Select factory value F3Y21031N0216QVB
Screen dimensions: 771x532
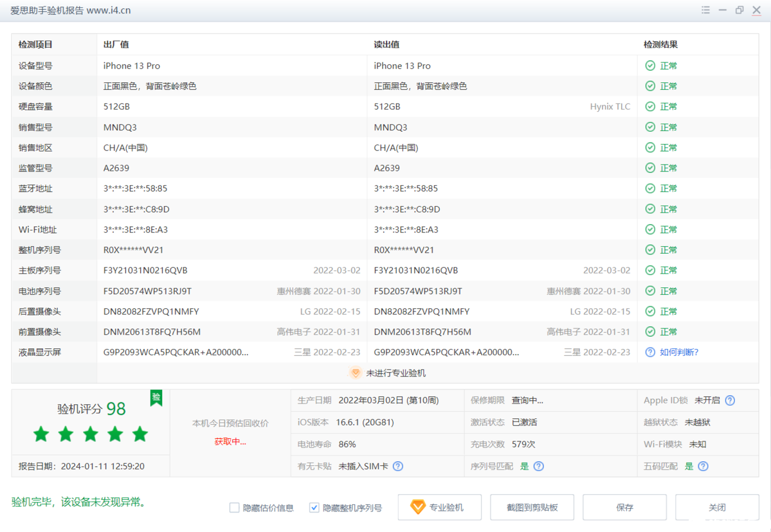coord(145,270)
